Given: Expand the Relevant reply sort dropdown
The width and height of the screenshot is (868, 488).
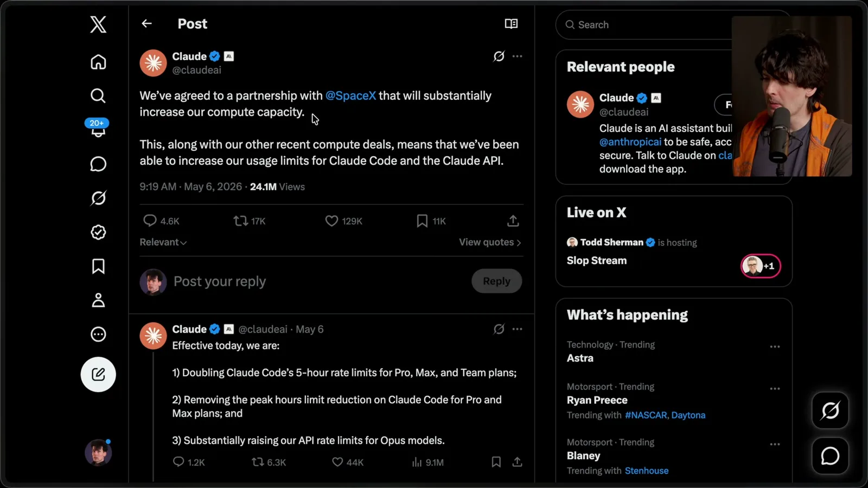Looking at the screenshot, I should (163, 242).
